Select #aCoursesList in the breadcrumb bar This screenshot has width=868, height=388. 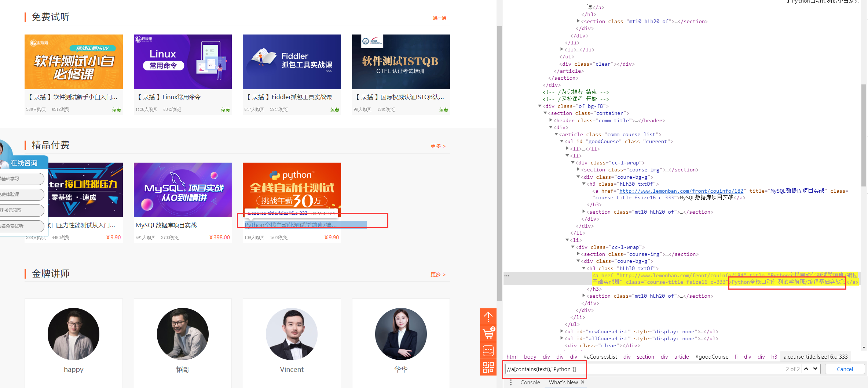600,357
